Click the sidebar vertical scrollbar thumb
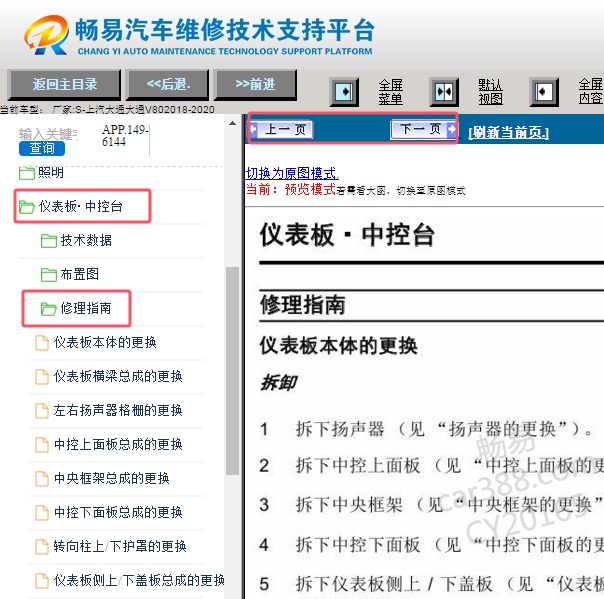 [232, 371]
